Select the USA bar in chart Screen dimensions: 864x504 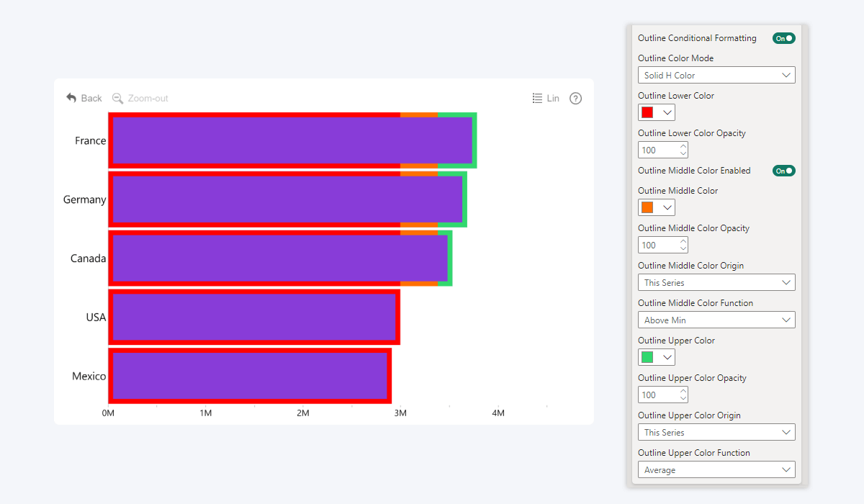coord(254,318)
